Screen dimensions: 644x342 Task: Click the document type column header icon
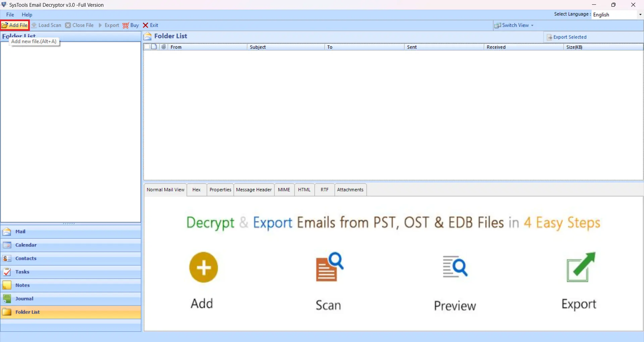154,47
